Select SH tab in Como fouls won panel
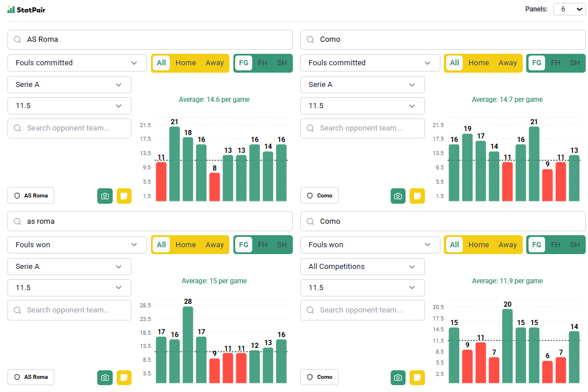588x392 pixels. [574, 245]
